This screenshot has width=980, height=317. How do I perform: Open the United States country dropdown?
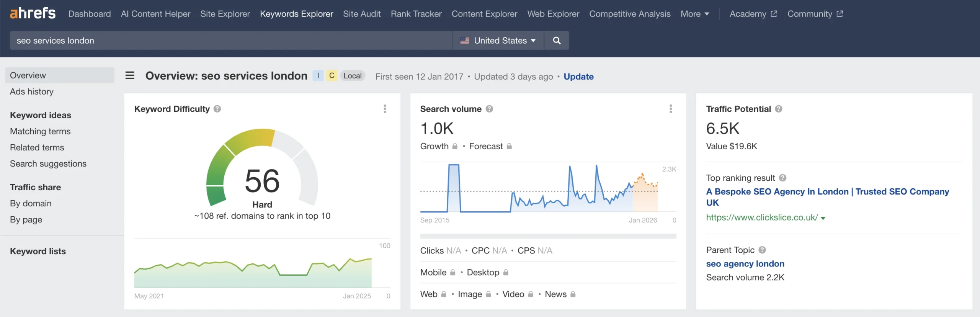click(498, 41)
